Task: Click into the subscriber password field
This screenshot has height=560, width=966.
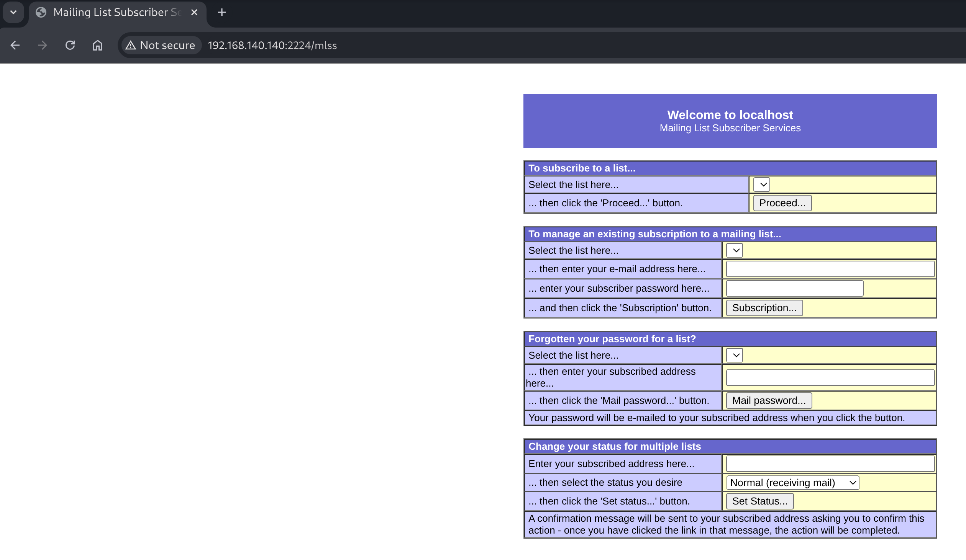Action: click(x=794, y=289)
